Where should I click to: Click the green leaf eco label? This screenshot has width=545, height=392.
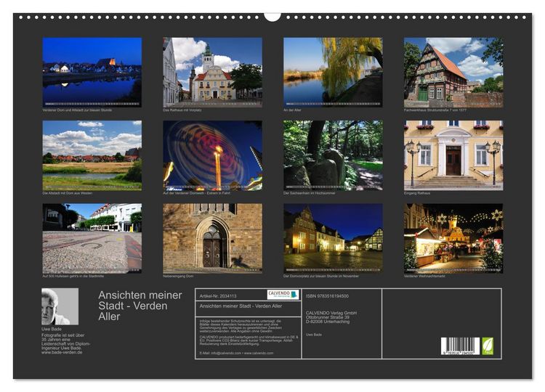(x=488, y=346)
